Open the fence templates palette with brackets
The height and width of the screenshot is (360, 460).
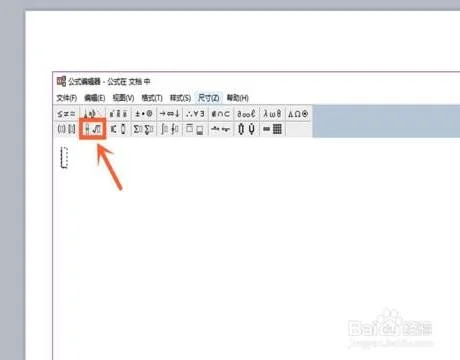66,129
